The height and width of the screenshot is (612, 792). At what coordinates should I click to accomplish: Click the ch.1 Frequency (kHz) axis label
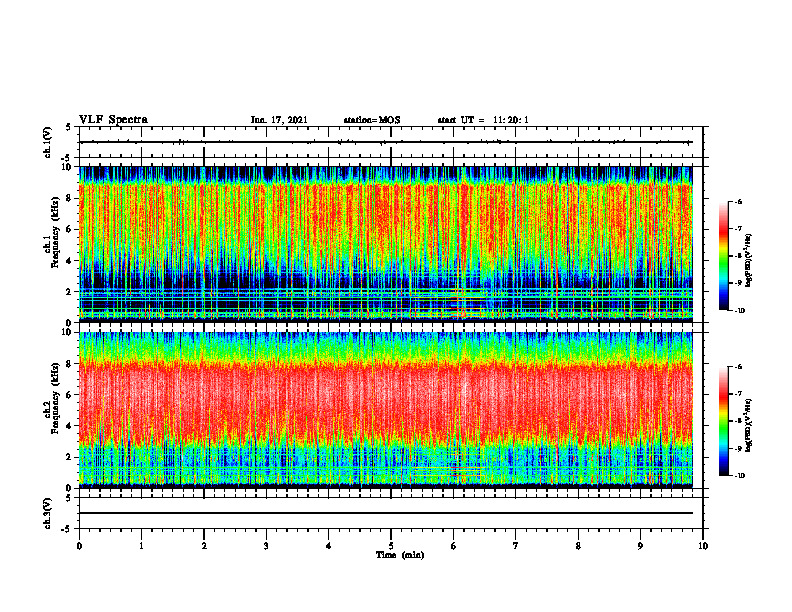[x=52, y=232]
